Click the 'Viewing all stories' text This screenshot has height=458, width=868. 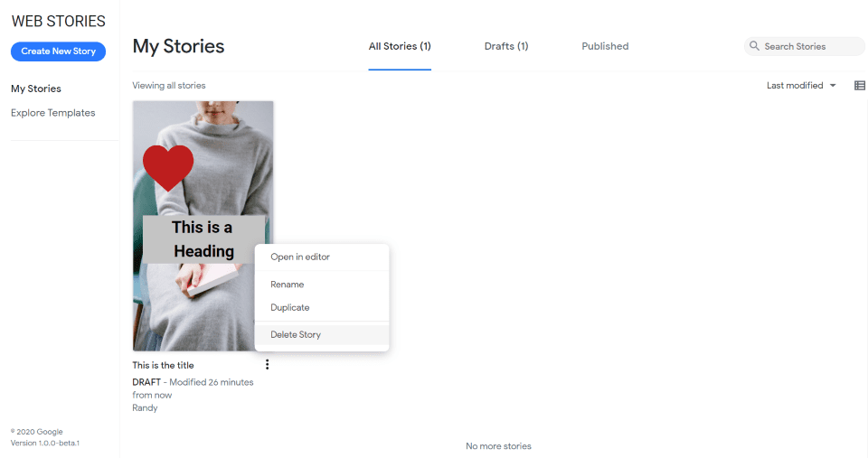[x=169, y=85]
